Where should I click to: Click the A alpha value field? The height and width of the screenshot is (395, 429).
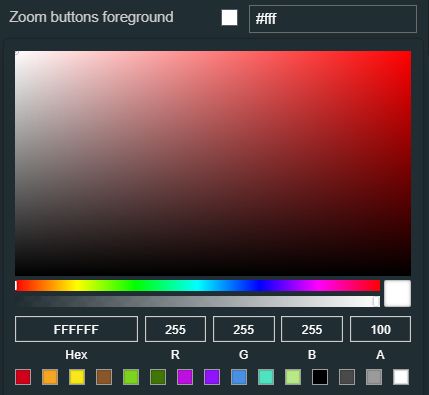click(380, 329)
